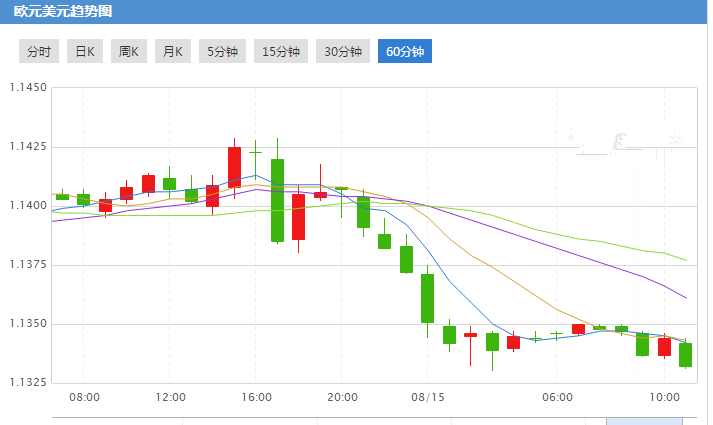The image size is (713, 425).
Task: Switch to the 分时 tab
Action: [x=39, y=52]
